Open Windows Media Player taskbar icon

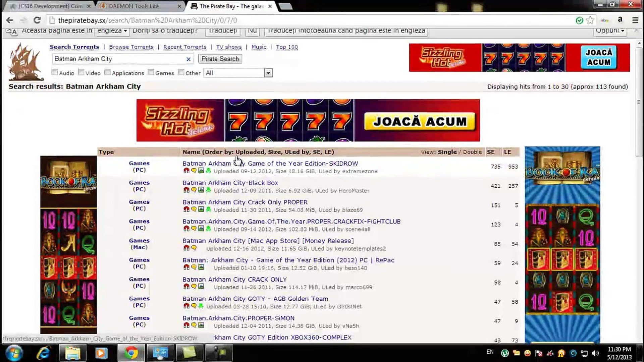pyautogui.click(x=101, y=353)
